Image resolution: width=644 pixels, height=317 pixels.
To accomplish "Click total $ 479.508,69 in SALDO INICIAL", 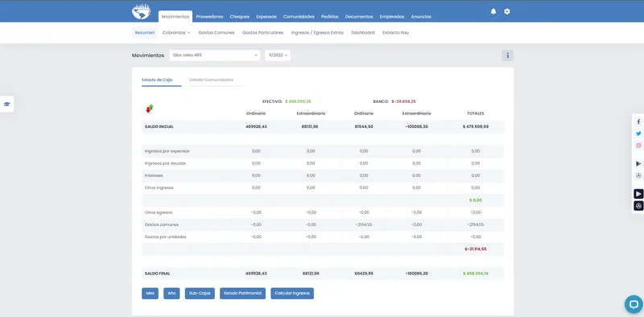I will click(475, 127).
